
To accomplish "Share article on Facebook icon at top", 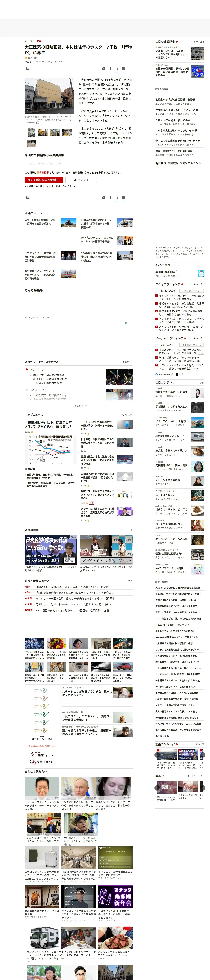I will [111, 68].
